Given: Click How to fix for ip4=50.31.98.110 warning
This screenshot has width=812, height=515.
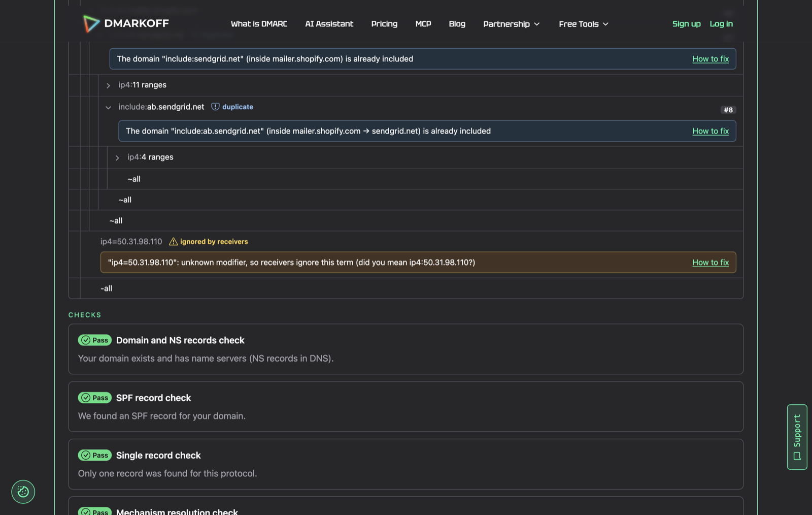Looking at the screenshot, I should (x=710, y=263).
